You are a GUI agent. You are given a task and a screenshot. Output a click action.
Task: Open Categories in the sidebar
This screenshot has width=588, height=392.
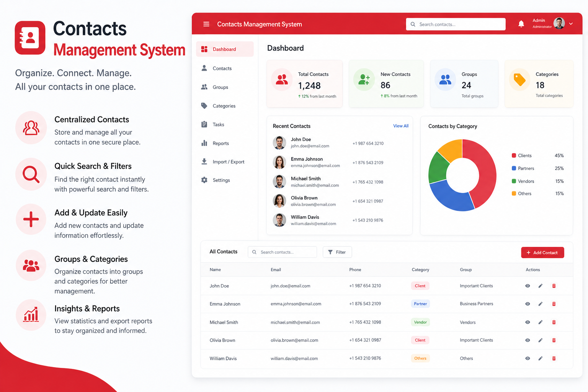click(225, 106)
